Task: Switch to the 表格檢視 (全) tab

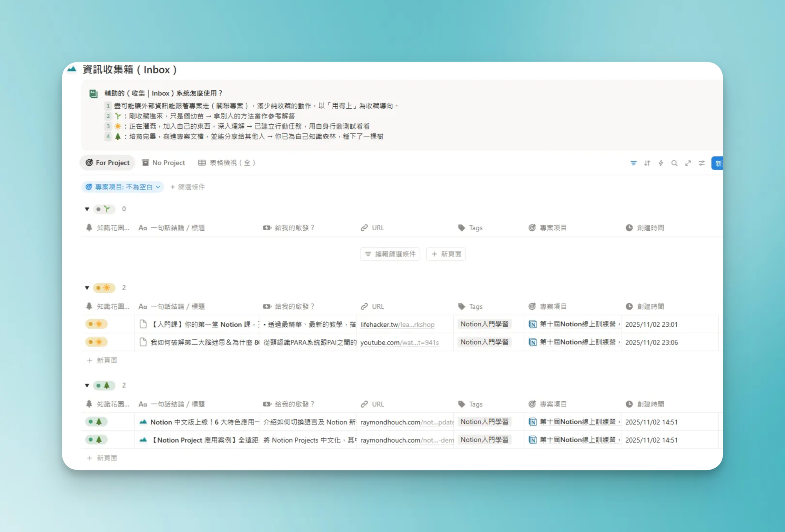Action: 227,163
